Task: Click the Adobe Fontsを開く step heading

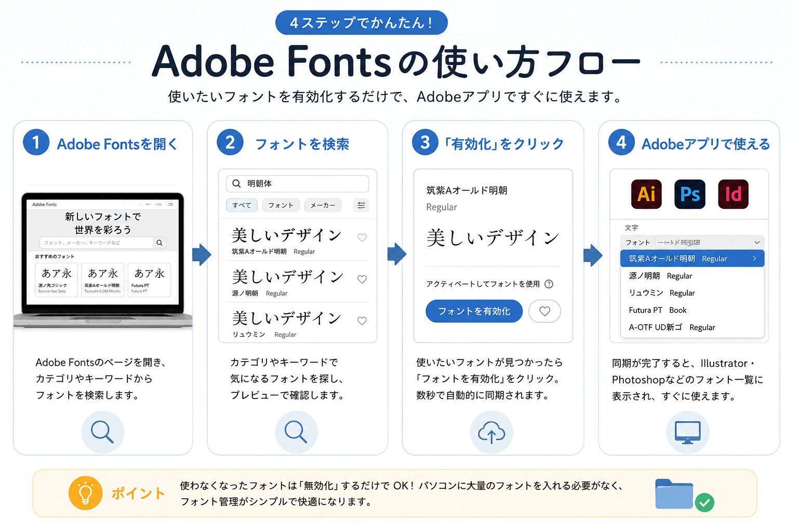Action: tap(117, 144)
